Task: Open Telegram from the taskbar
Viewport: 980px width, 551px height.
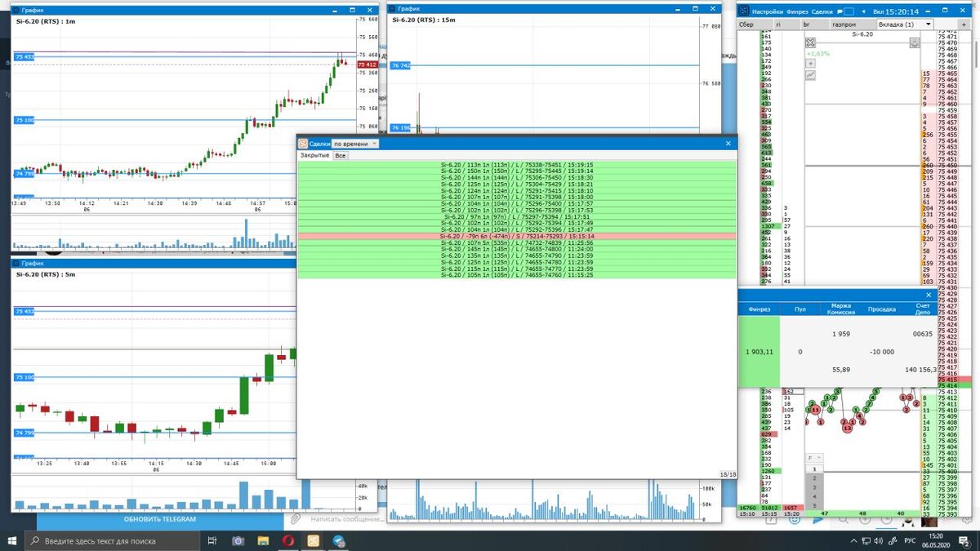Action: [x=339, y=540]
